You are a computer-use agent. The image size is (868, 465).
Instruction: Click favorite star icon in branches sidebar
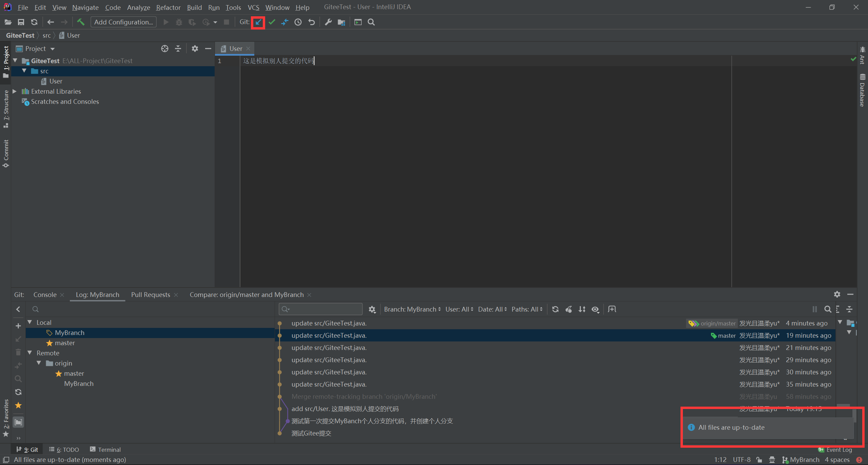coord(18,405)
